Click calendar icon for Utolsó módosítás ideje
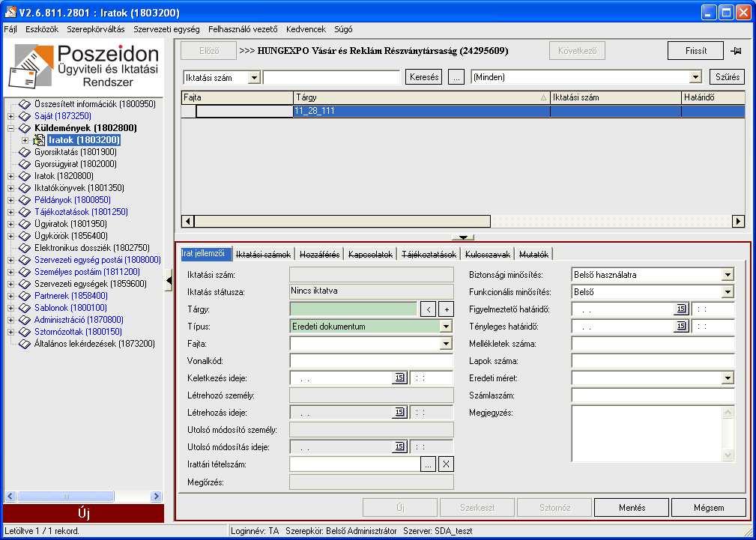The image size is (756, 540). (x=399, y=447)
